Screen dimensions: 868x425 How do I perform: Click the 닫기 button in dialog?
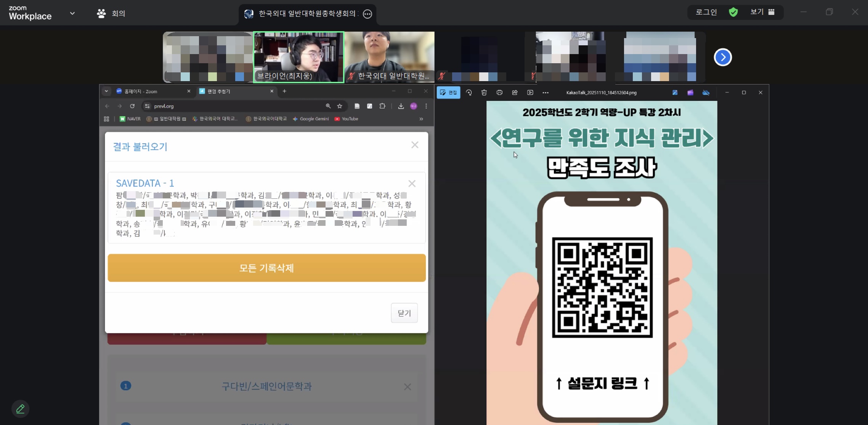click(404, 313)
